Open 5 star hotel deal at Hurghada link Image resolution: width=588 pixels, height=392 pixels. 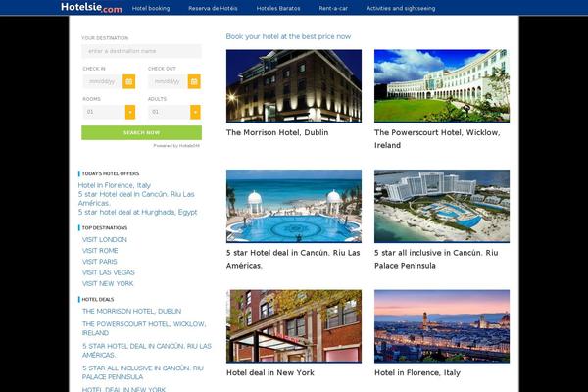pyautogui.click(x=137, y=212)
